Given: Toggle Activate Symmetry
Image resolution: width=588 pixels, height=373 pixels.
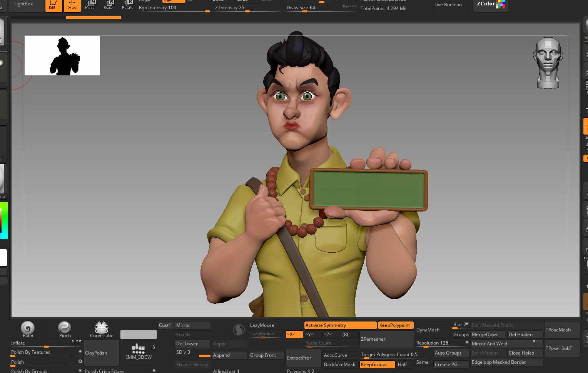Looking at the screenshot, I should [x=340, y=325].
